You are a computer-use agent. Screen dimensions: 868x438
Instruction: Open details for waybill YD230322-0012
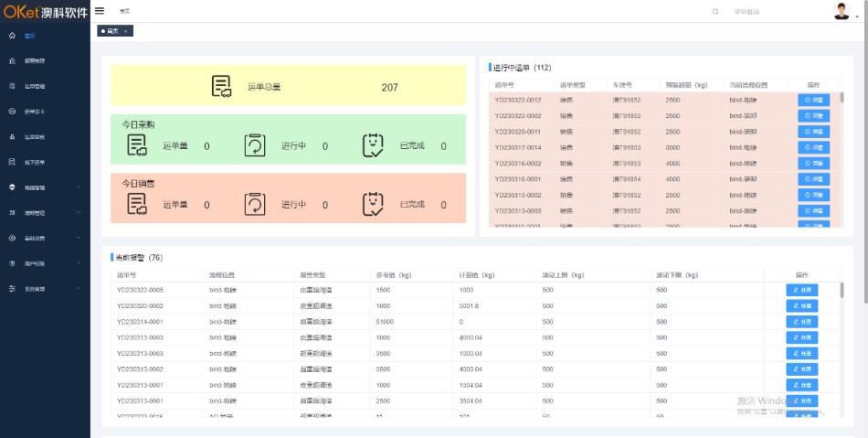coord(813,100)
